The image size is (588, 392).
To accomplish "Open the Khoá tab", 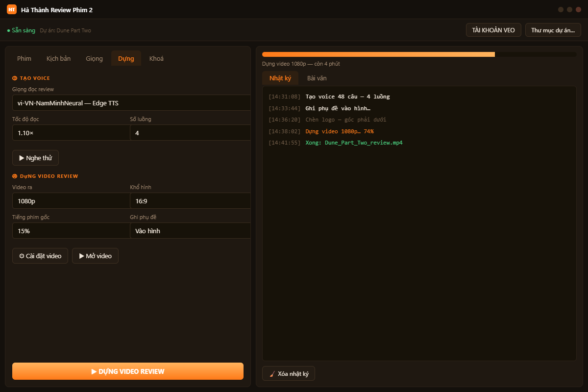I will click(x=156, y=58).
